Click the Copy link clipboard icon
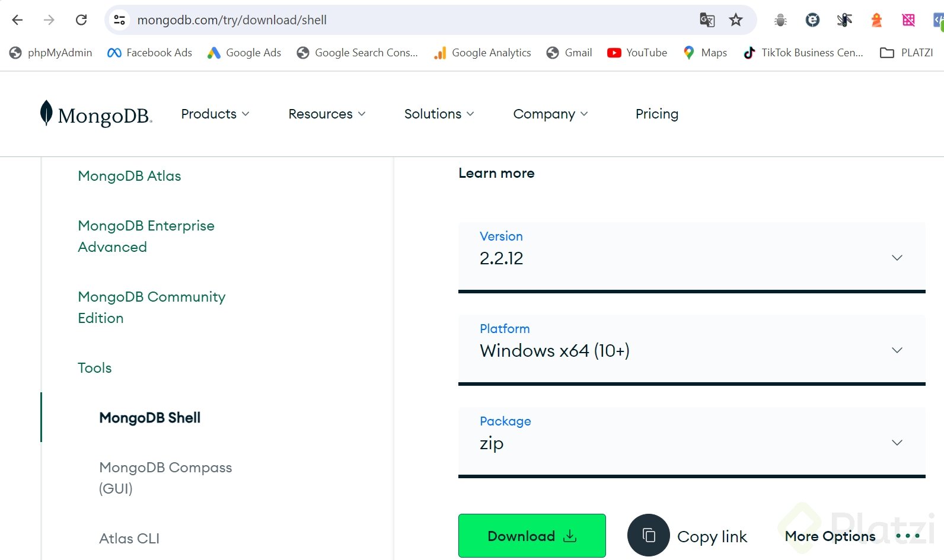The image size is (944, 560). [649, 535]
